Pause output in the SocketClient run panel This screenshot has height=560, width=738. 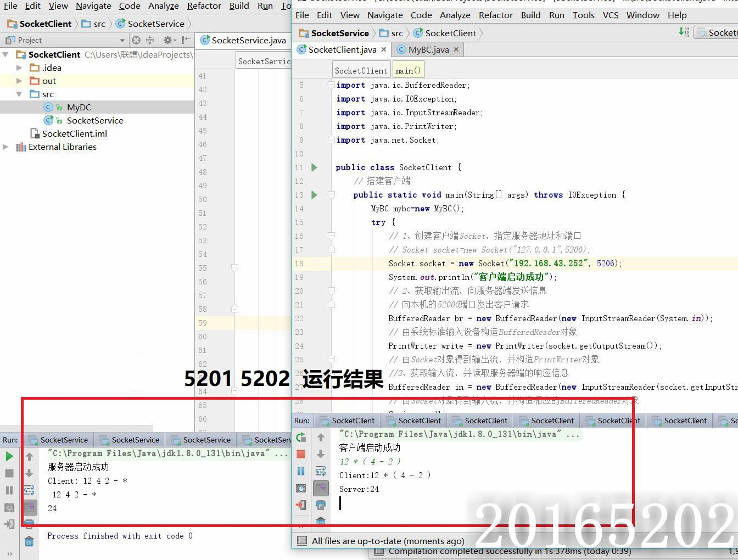click(x=301, y=471)
